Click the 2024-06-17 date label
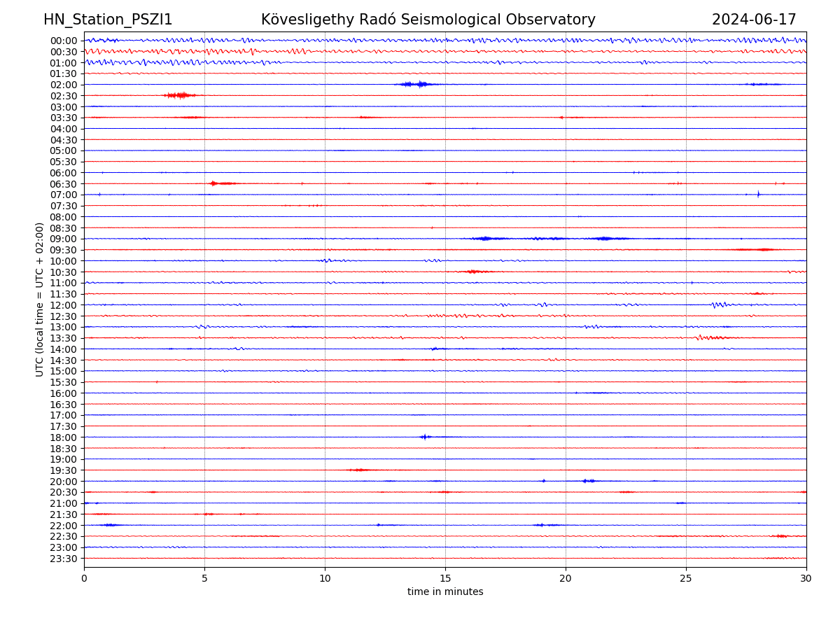Screen dimensions: 840x630 [754, 20]
